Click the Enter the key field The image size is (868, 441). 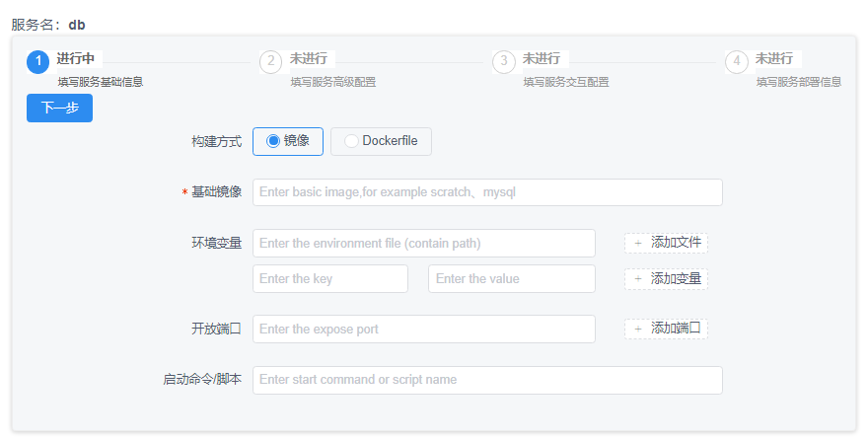(330, 278)
